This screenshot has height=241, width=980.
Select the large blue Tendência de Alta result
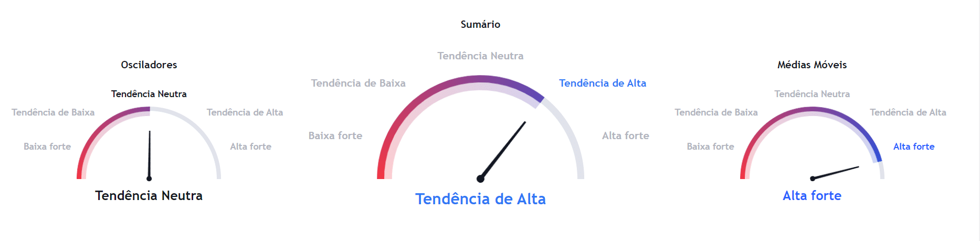point(480,199)
